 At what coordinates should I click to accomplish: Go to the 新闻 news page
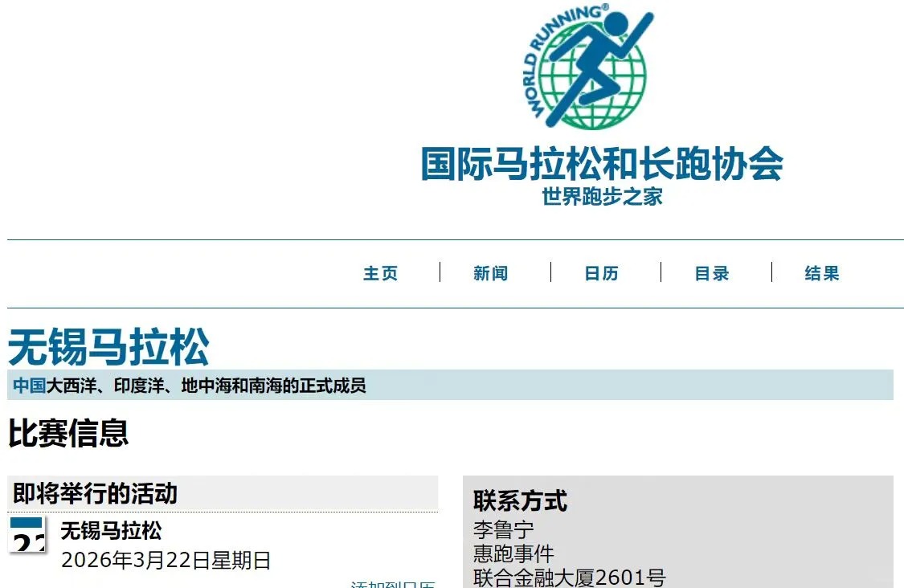pos(490,273)
